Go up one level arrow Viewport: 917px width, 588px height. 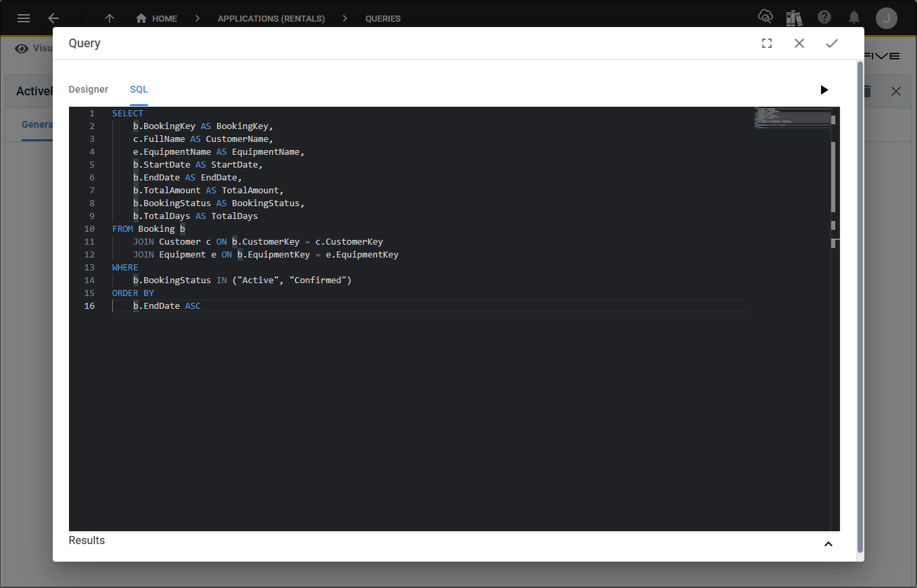coord(110,18)
